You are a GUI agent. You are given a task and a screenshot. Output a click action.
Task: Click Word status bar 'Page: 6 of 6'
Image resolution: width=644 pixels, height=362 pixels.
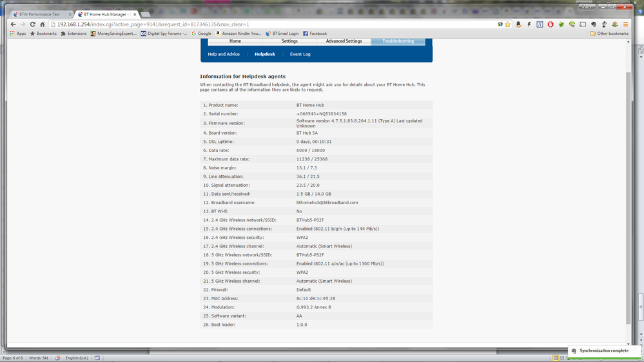pos(13,358)
